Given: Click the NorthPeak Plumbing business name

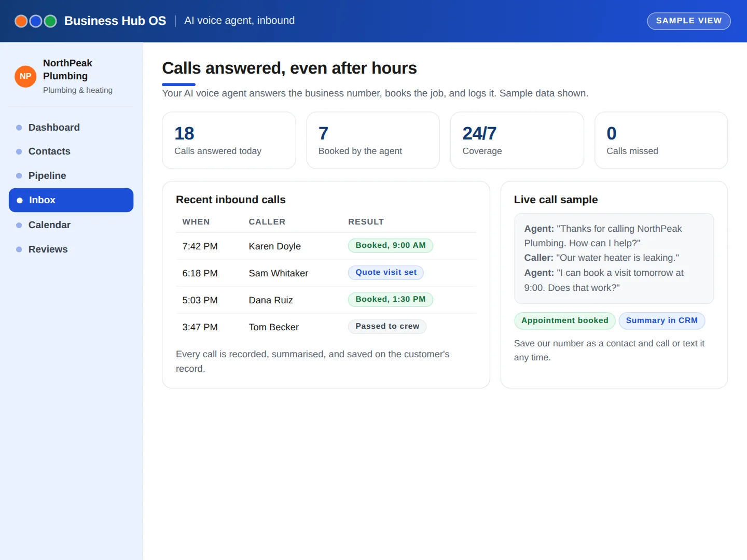Looking at the screenshot, I should (x=67, y=69).
